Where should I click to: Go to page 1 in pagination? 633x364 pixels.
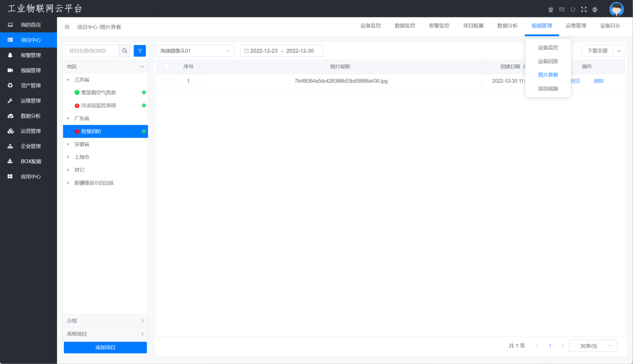[x=550, y=346]
